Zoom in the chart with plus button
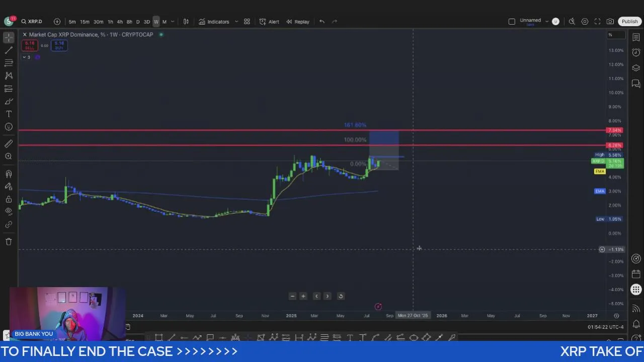Viewport: 644px width, 362px height. coord(303,296)
